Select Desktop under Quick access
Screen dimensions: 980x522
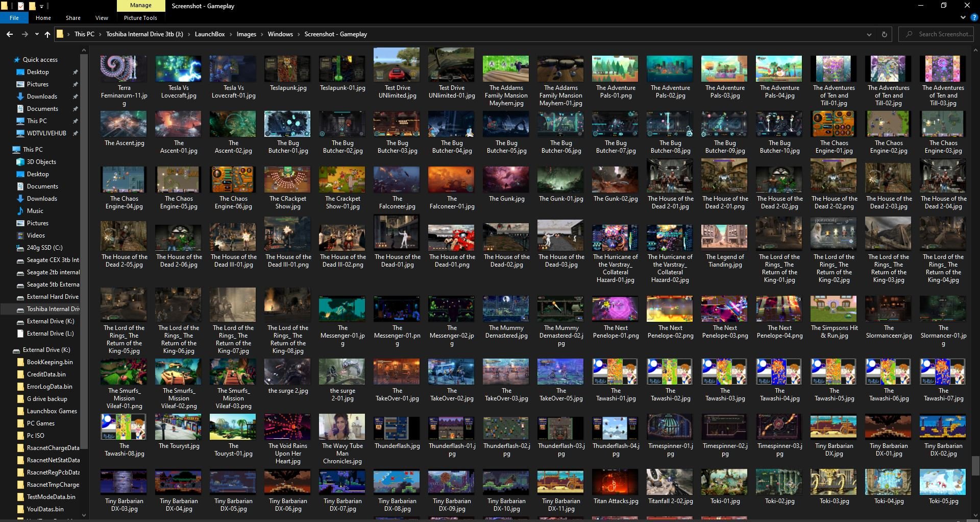[x=38, y=72]
